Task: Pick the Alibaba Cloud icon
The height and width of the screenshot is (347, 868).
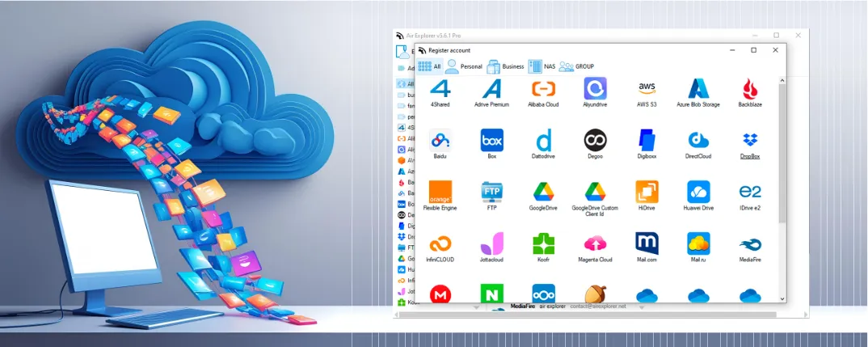Action: [544, 88]
